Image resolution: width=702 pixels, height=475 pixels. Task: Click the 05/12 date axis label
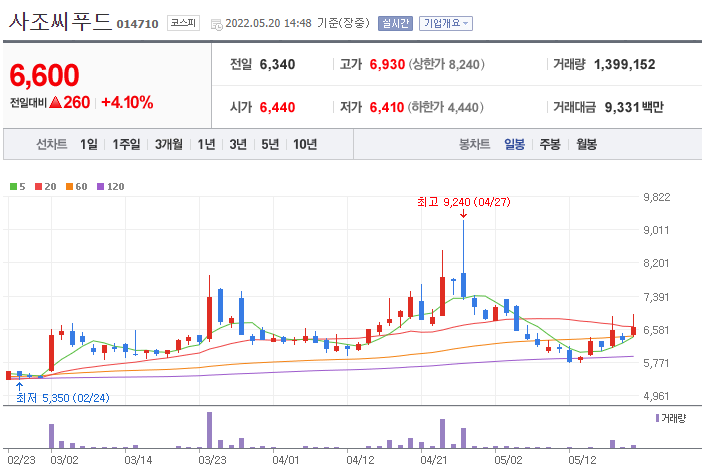[x=582, y=460]
